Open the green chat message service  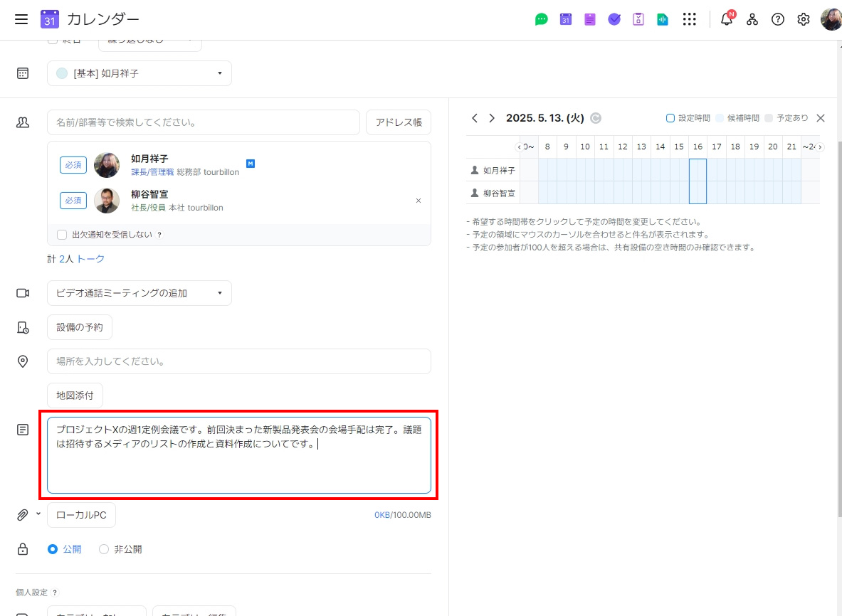[x=541, y=19]
